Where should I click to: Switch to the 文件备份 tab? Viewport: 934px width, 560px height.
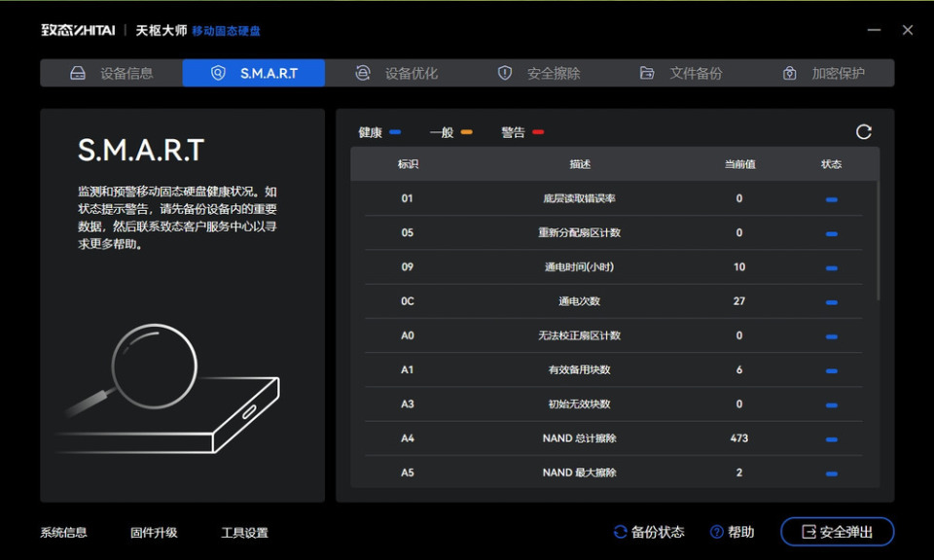point(695,73)
